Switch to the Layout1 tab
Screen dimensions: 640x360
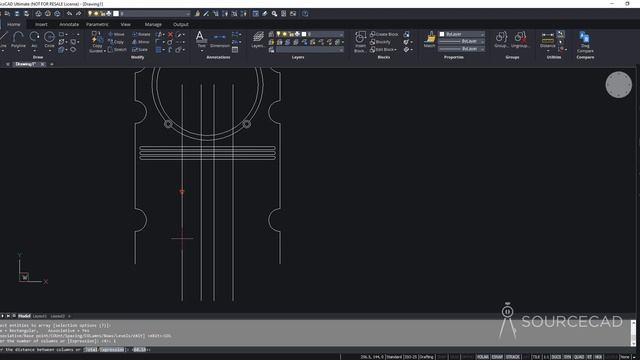tap(40, 316)
